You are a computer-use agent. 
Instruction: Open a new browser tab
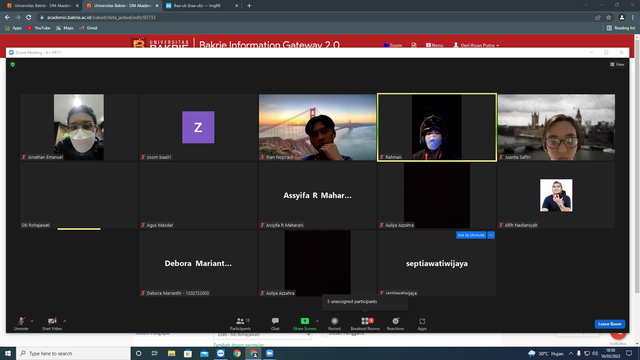(249, 6)
